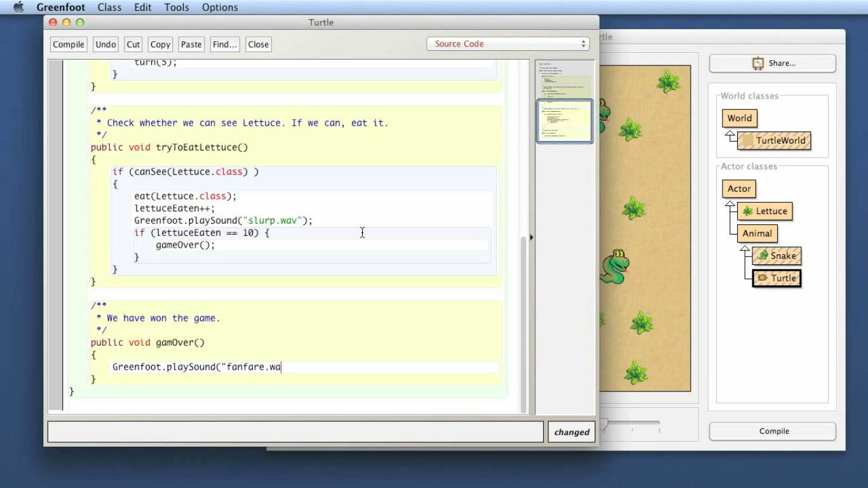Screen dimensions: 868x488
Task: Click the bottom lettuce in the world
Action: 635,372
